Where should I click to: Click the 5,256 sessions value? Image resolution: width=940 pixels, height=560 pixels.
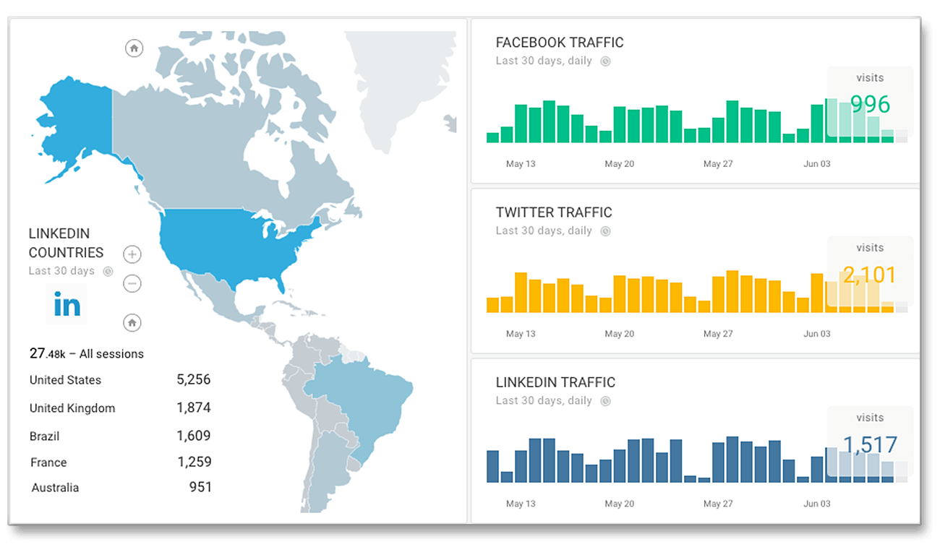(x=193, y=379)
